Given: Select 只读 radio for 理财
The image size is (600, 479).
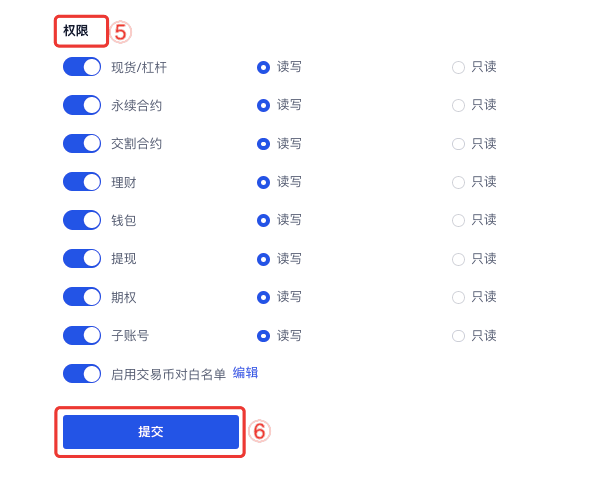Looking at the screenshot, I should pyautogui.click(x=459, y=182).
